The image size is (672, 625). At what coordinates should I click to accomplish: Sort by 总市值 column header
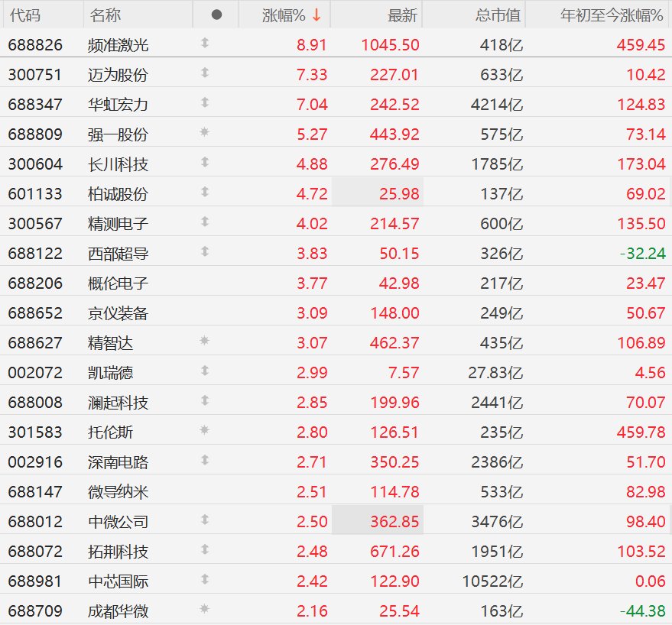pos(498,15)
